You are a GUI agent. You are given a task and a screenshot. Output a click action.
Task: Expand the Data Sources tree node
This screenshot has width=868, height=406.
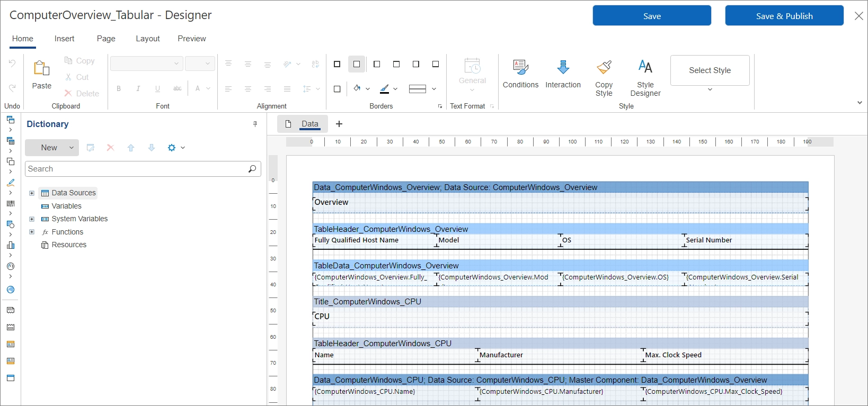pyautogui.click(x=32, y=193)
